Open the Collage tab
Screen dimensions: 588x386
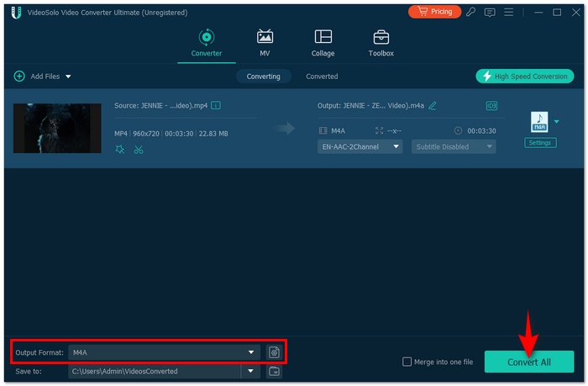point(323,43)
